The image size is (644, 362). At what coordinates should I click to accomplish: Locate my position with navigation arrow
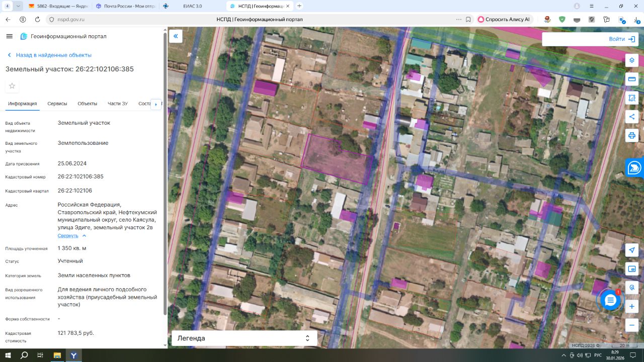tap(632, 250)
